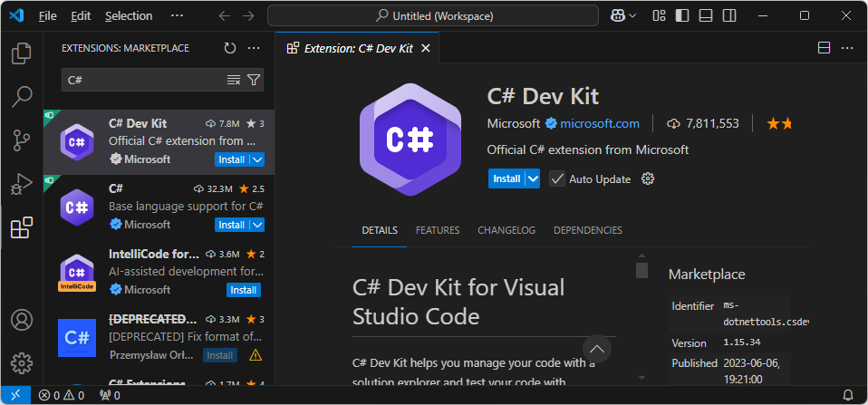
Task: Toggle the Auto Update checkbox
Action: [557, 178]
